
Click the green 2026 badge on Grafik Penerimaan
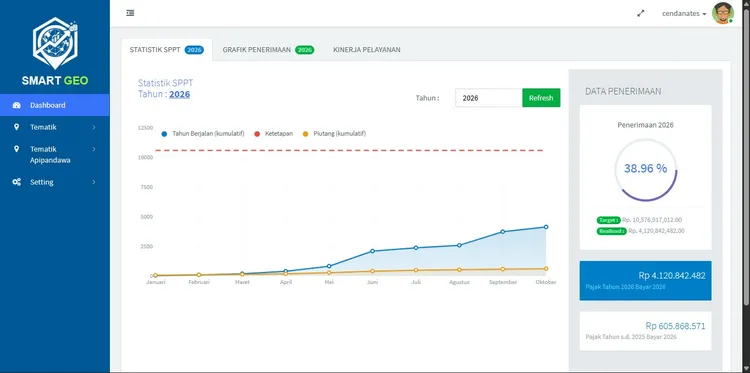click(304, 50)
